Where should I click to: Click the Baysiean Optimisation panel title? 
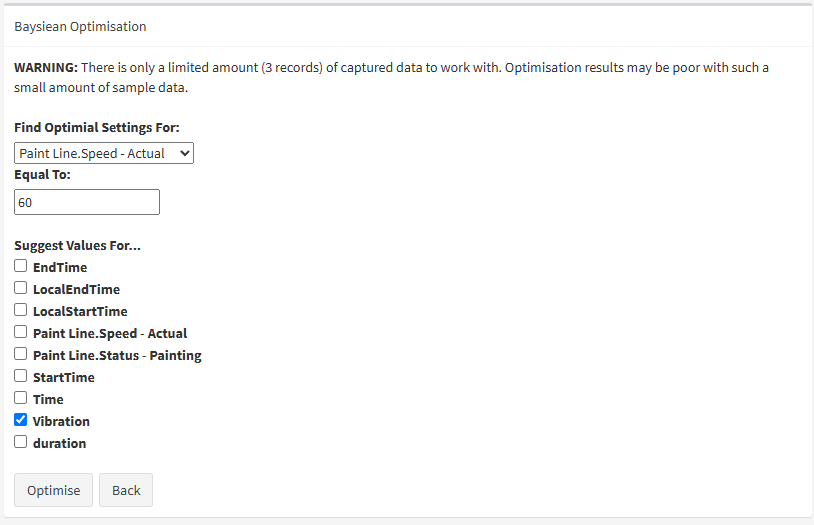(x=80, y=26)
